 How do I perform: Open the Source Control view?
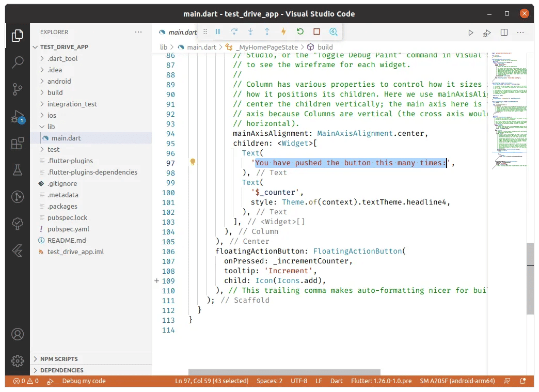(x=17, y=89)
